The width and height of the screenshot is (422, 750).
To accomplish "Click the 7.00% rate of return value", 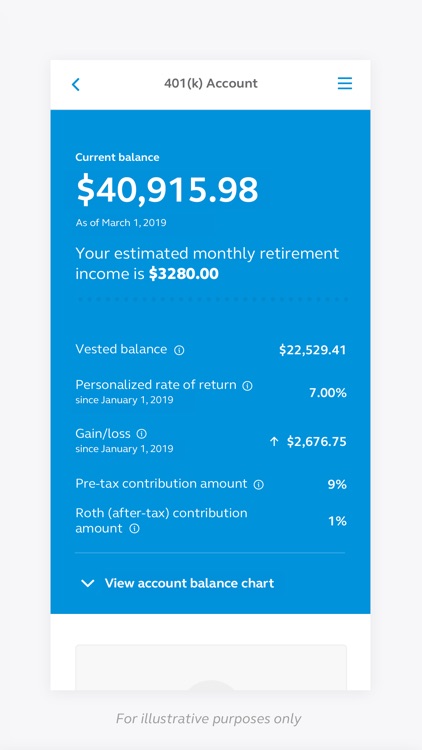I will 328,393.
